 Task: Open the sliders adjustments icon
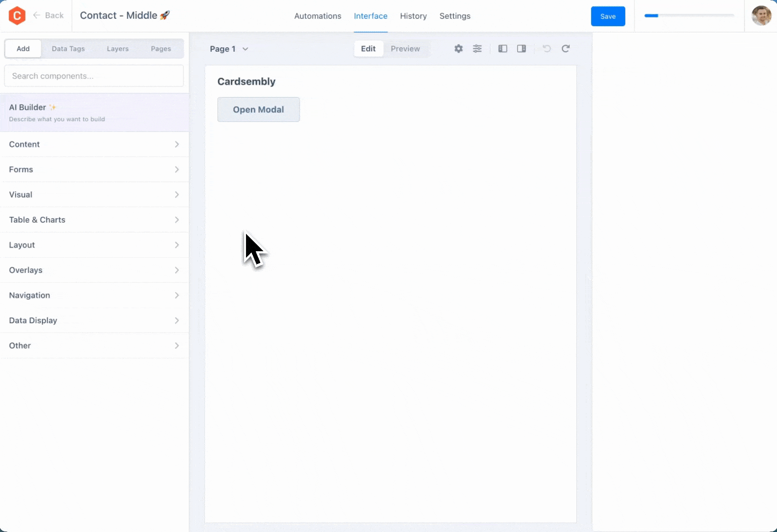tap(477, 49)
